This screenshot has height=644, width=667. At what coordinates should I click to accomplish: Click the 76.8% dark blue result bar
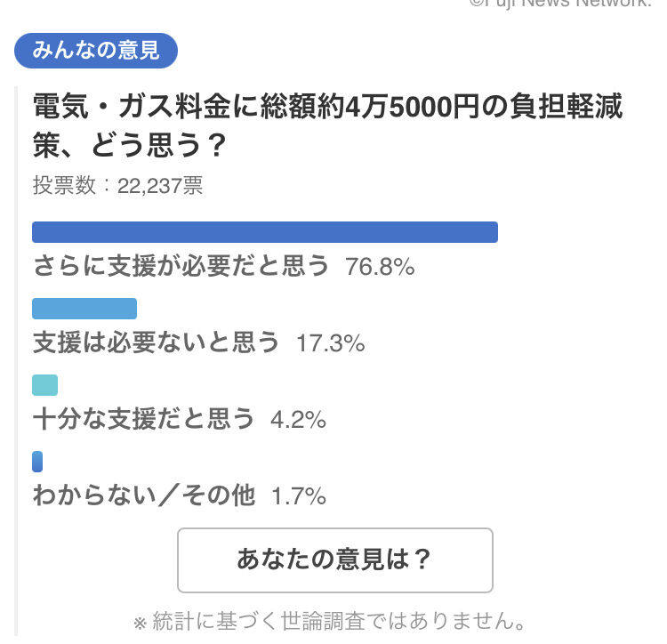click(265, 232)
